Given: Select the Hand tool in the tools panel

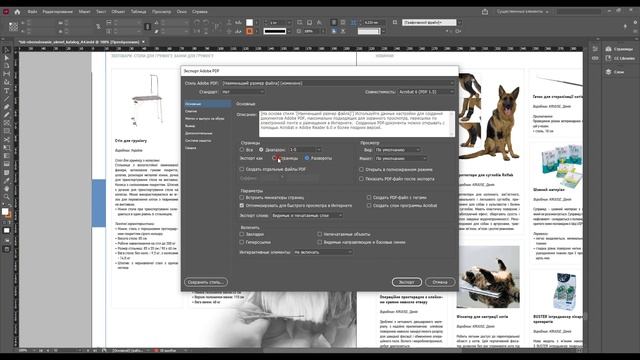Looking at the screenshot, I should click(7, 189).
